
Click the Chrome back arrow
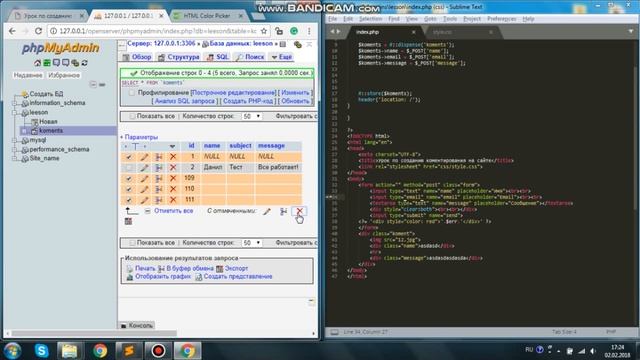point(12,31)
